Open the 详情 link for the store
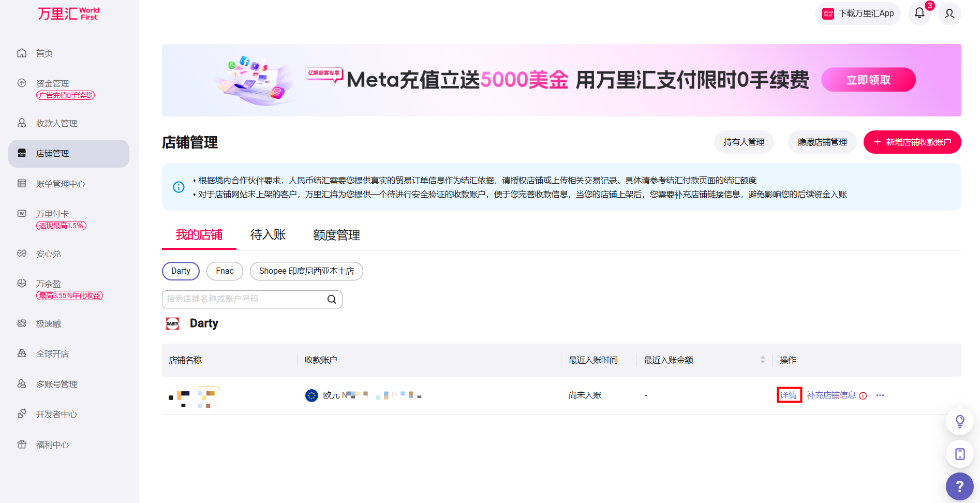 tap(789, 395)
